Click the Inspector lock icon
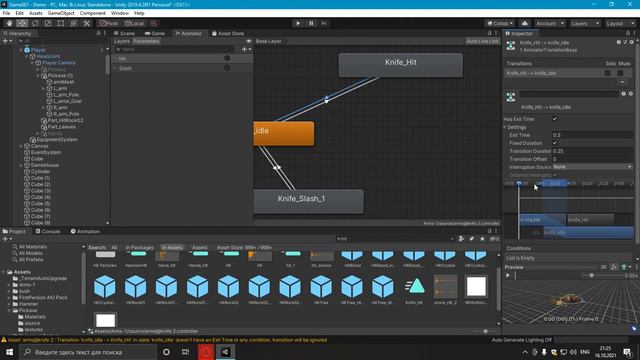The width and height of the screenshot is (640, 360). pos(628,33)
